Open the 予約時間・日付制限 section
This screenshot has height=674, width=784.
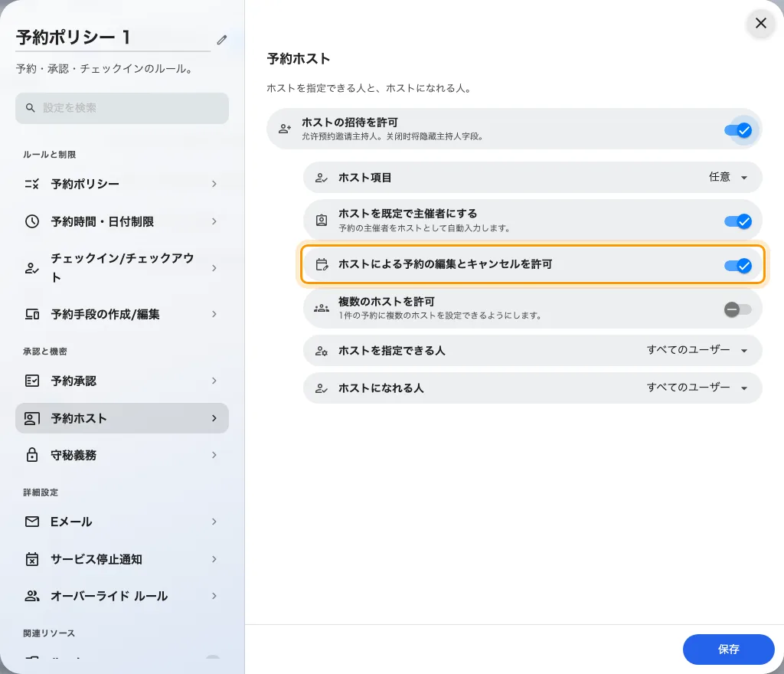coord(122,221)
